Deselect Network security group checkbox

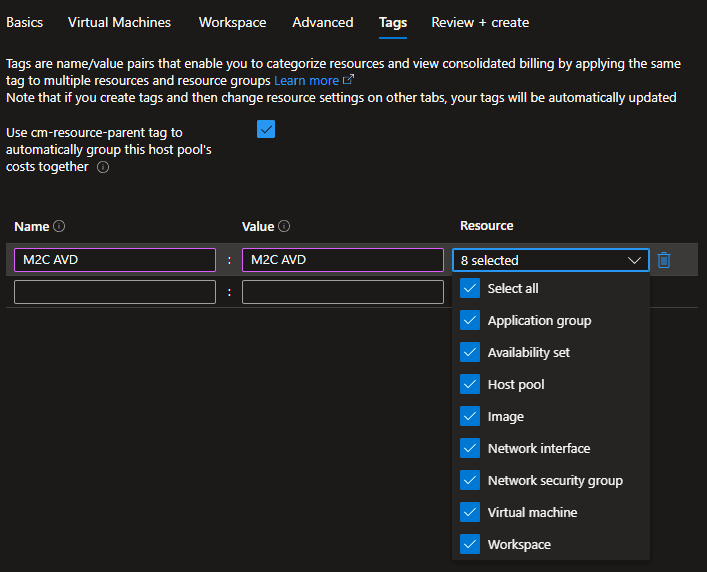470,481
